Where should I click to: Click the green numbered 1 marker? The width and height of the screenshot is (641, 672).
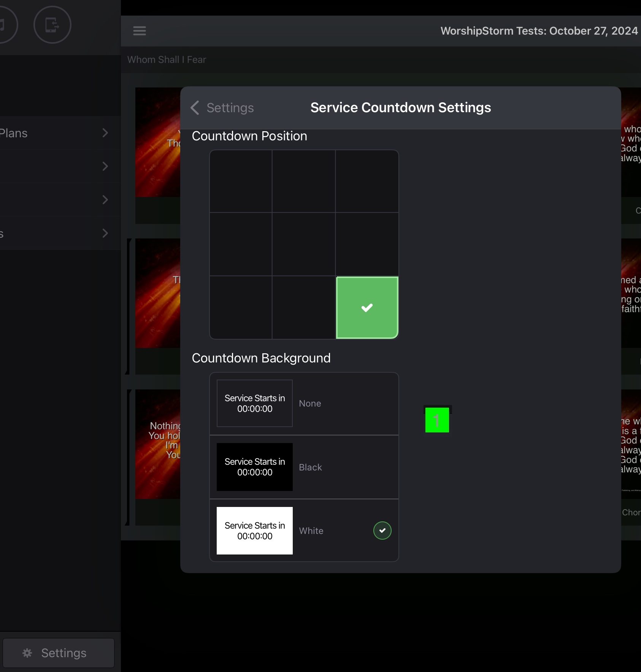click(437, 420)
